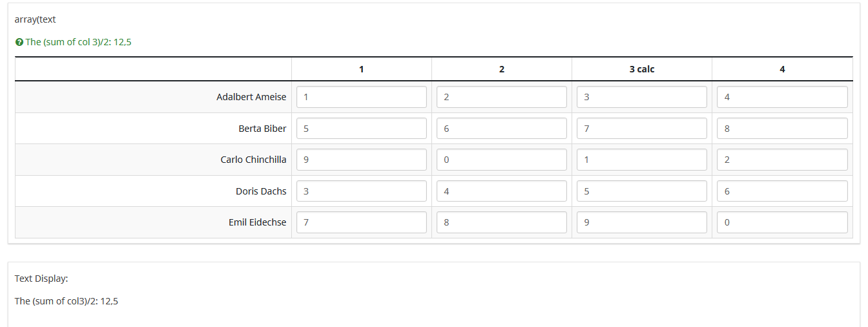Image resolution: width=868 pixels, height=327 pixels.
Task: Focus Berta Biber 3 calc input
Action: [642, 129]
